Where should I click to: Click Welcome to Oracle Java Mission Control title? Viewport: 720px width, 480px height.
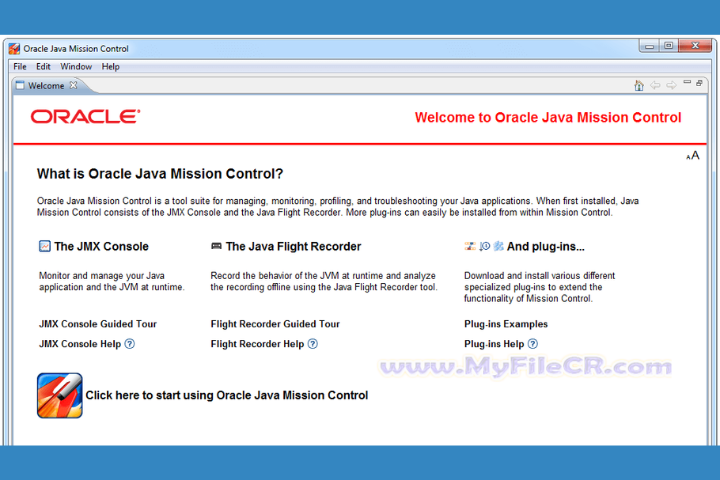tap(548, 118)
